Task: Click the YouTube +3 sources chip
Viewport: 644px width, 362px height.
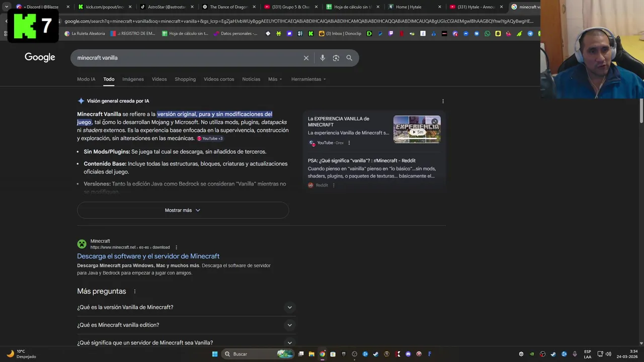Action: pos(210,139)
